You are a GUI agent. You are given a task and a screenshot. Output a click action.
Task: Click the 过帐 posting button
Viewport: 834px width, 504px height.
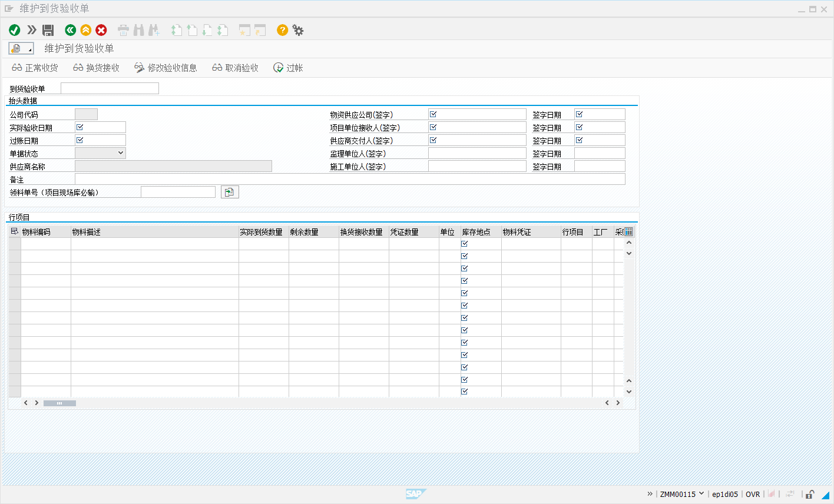point(288,68)
